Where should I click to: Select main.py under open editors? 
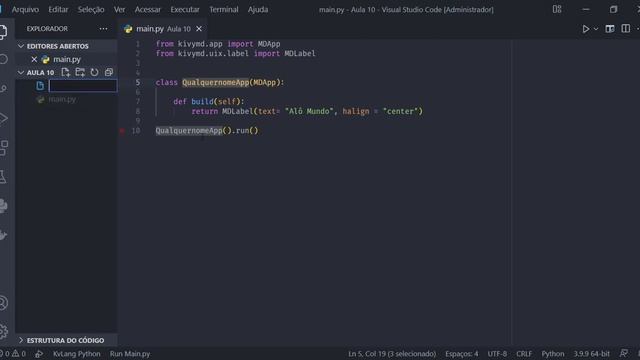67,60
